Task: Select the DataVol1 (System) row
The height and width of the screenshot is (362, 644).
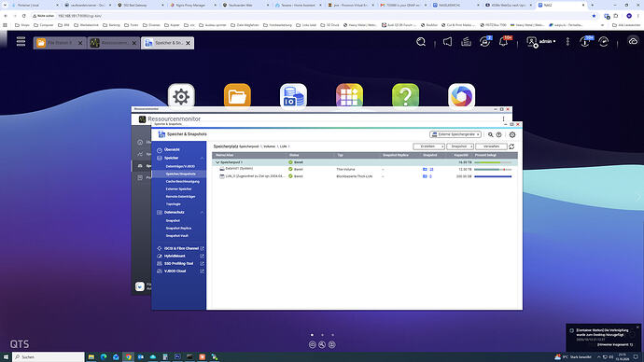Action: (365, 169)
